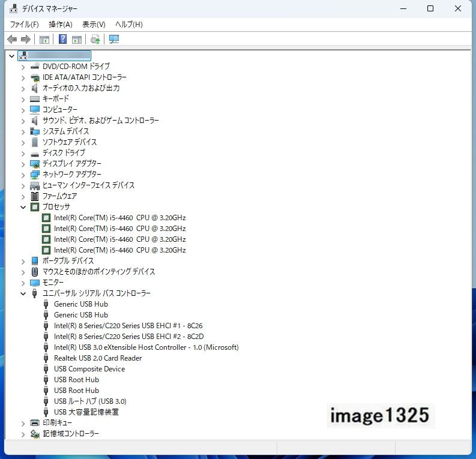
Task: Expand the ネットワーク アダプター node
Action: (23, 175)
